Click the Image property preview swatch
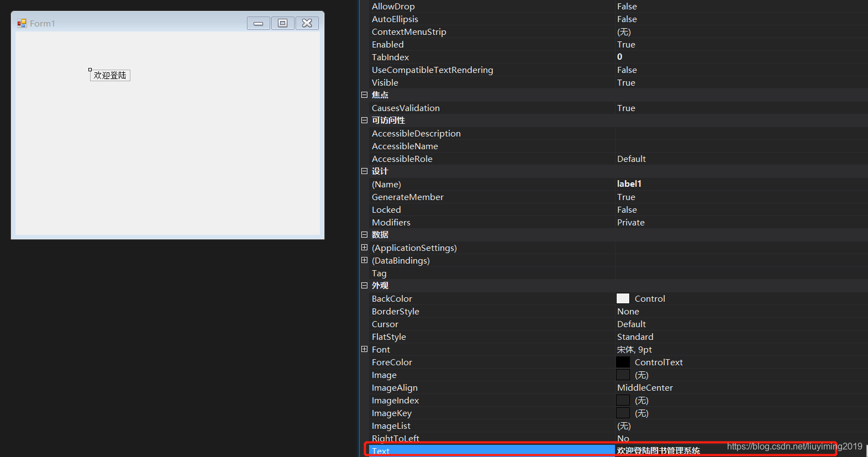Screen dimensions: 868x457 tap(623, 375)
